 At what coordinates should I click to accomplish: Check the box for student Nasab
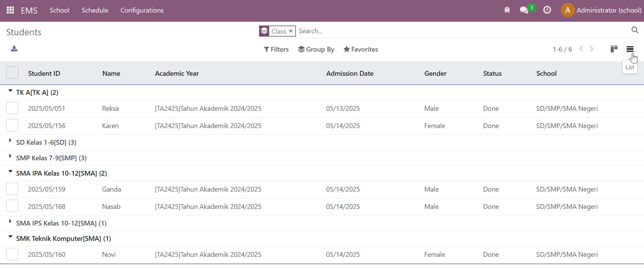pos(12,206)
